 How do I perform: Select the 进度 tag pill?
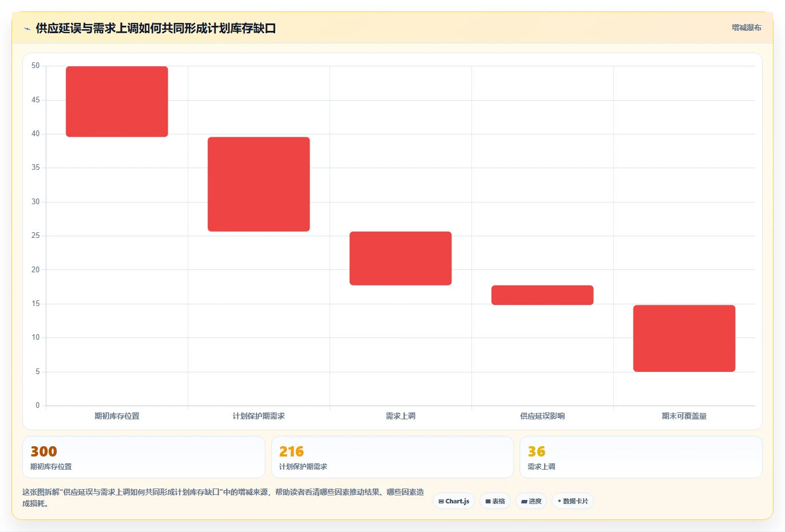coord(531,501)
